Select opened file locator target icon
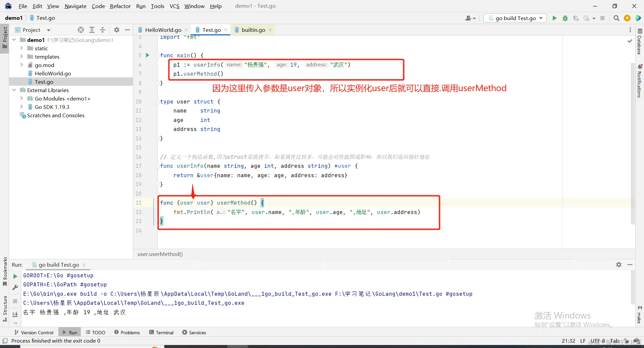 click(x=81, y=30)
